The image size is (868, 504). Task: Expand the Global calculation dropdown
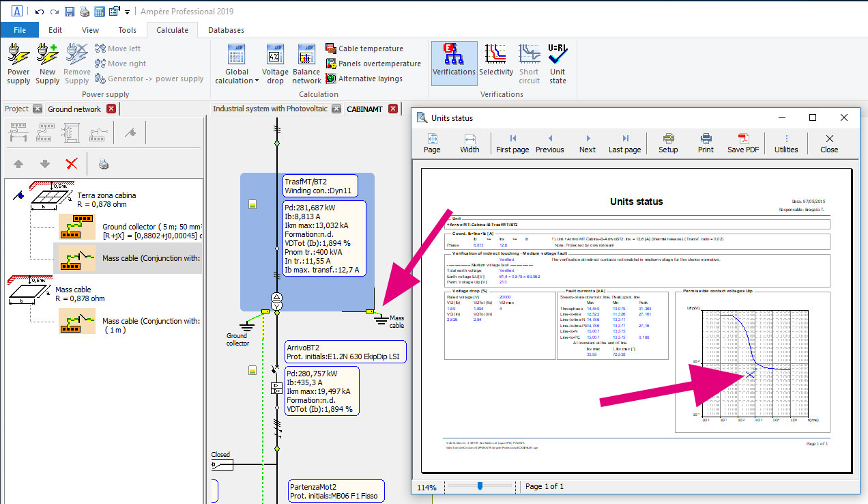(x=257, y=81)
